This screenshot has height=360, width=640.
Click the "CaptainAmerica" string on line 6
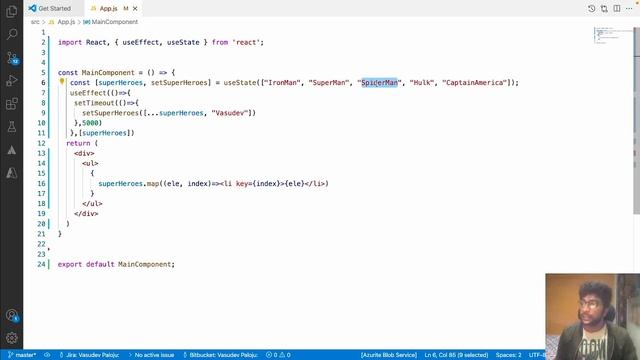click(474, 82)
